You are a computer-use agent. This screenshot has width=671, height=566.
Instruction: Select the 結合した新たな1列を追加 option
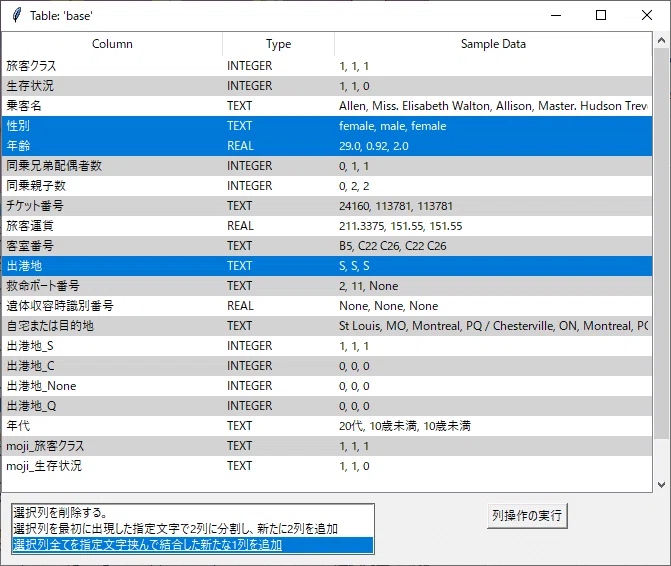pos(193,545)
